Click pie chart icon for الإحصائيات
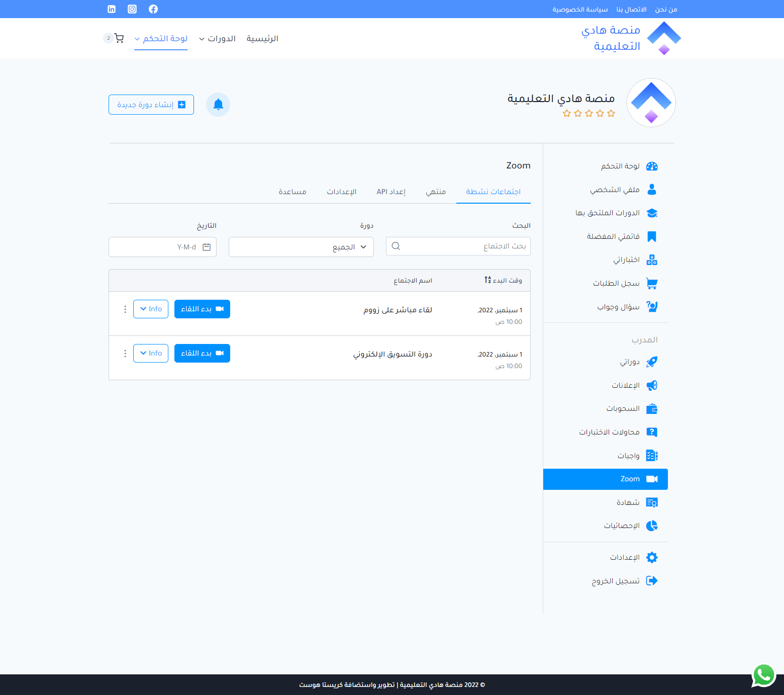 coord(652,526)
